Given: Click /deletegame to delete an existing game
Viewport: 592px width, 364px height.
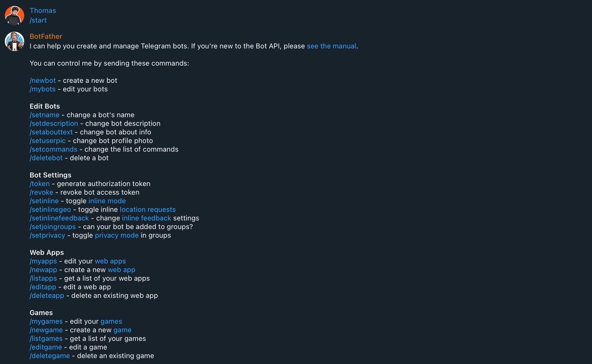Looking at the screenshot, I should 49,356.
